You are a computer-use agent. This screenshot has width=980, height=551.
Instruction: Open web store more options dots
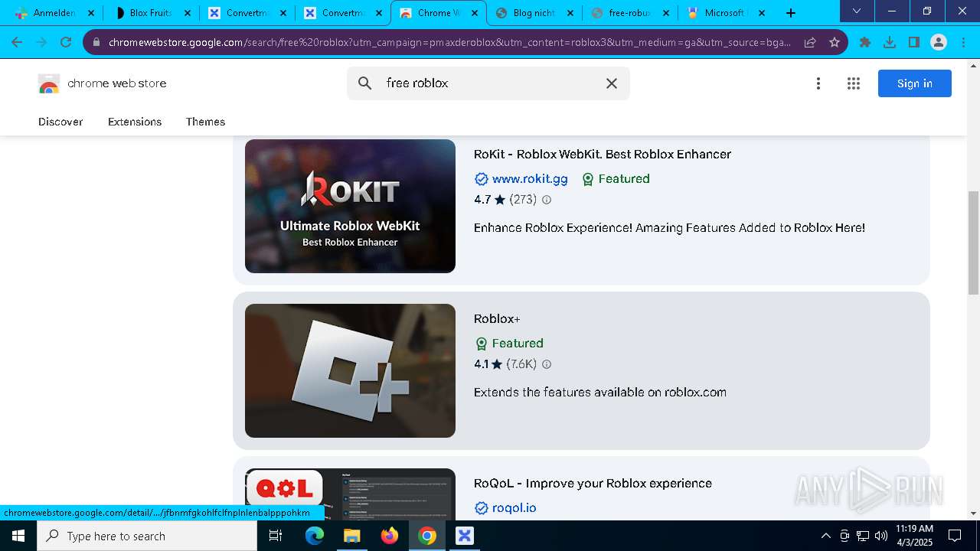(818, 83)
